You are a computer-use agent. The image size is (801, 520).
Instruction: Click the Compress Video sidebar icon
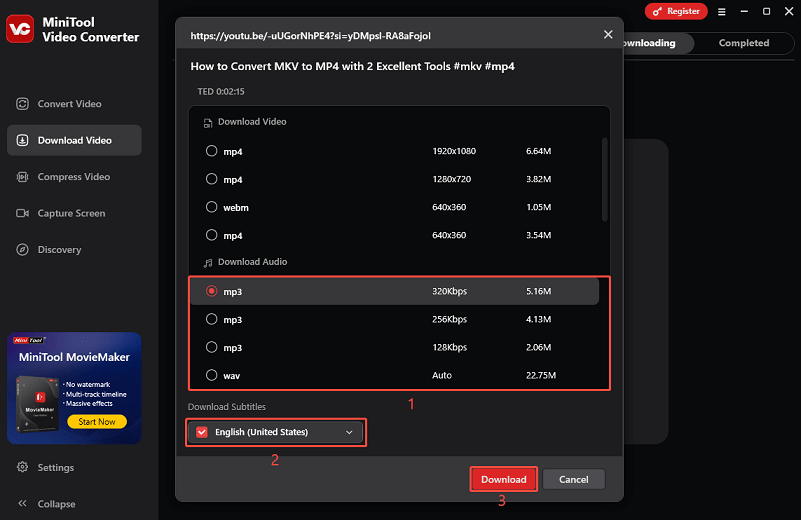point(22,177)
